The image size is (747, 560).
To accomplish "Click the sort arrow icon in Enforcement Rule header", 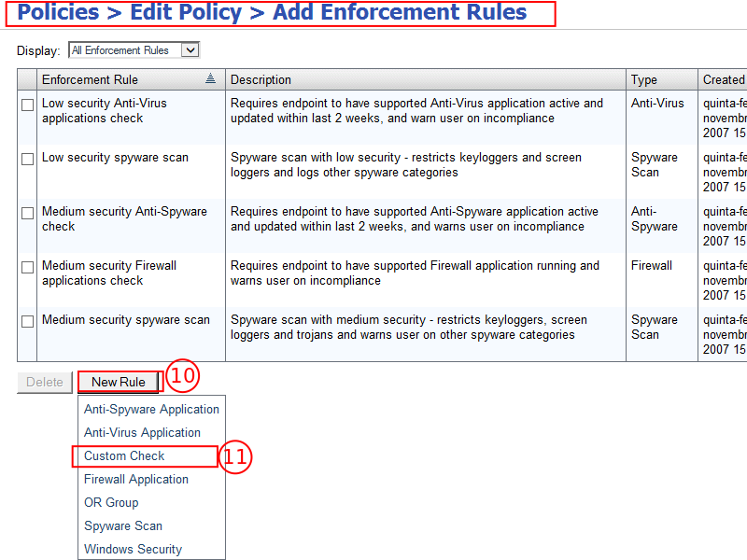I will pyautogui.click(x=210, y=78).
